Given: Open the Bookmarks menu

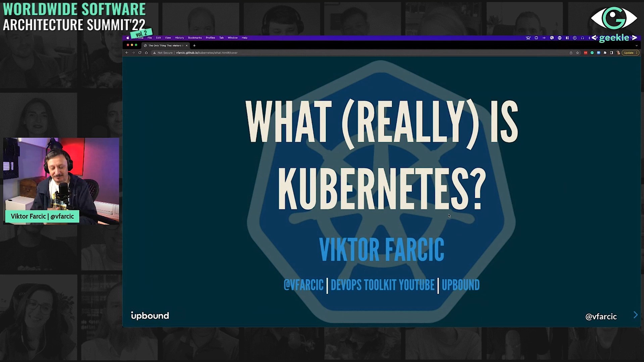Looking at the screenshot, I should (x=195, y=38).
